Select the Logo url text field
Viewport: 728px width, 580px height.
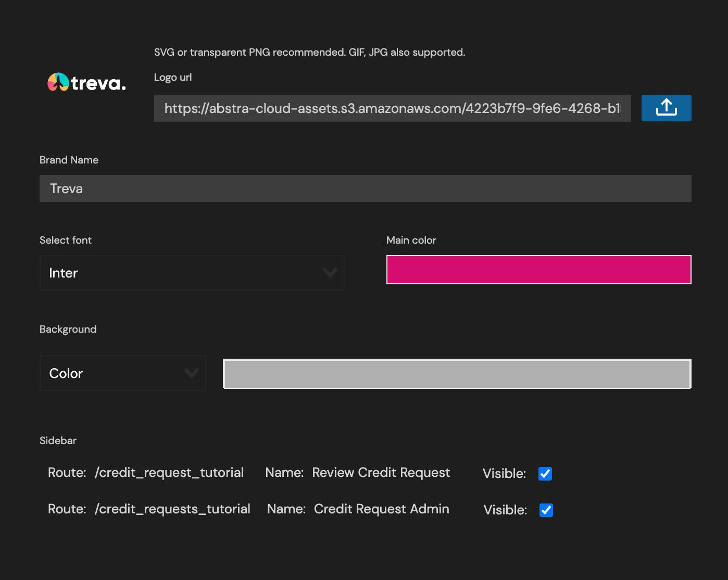[x=392, y=108]
